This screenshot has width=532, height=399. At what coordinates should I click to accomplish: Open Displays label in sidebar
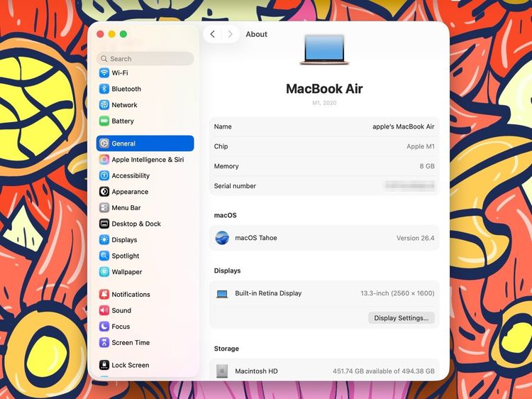[125, 240]
